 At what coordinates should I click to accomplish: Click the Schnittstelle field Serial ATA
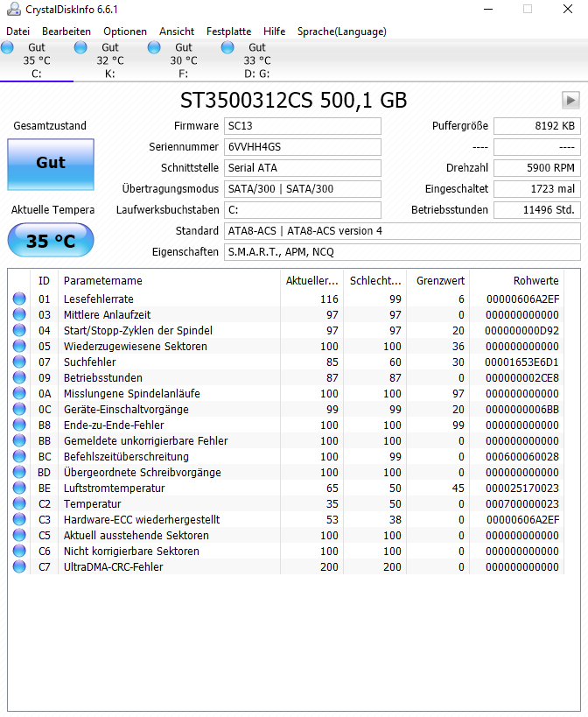pyautogui.click(x=303, y=168)
